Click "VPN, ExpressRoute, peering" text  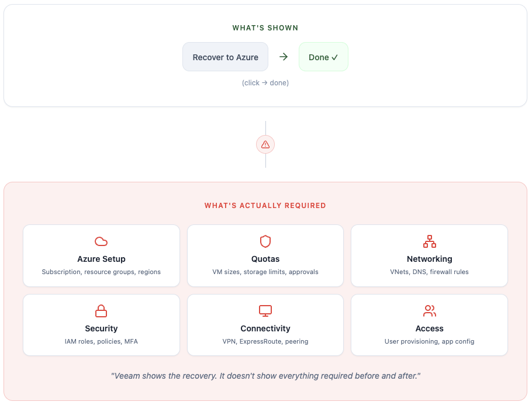pos(265,341)
